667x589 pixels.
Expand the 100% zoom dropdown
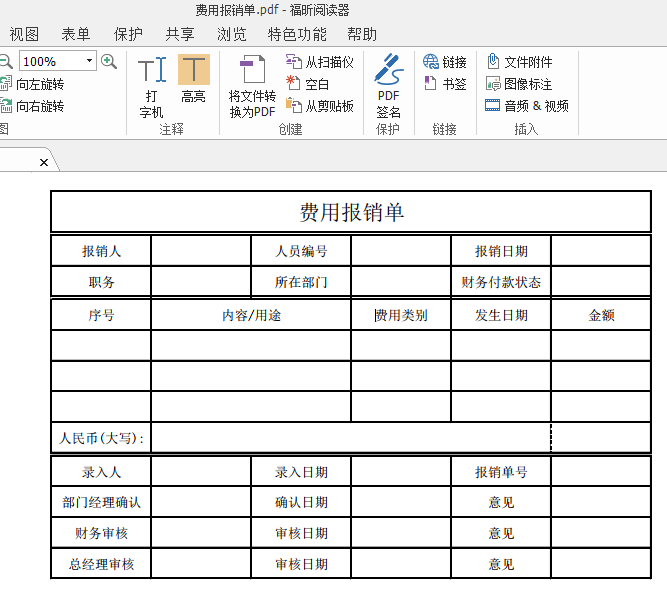point(89,61)
